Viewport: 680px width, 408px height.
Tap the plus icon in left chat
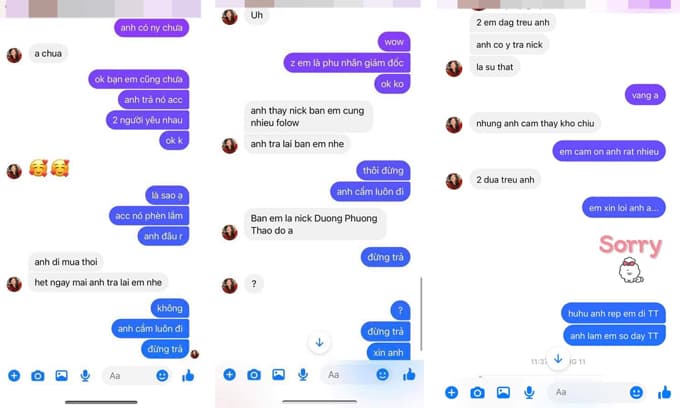coord(14,375)
